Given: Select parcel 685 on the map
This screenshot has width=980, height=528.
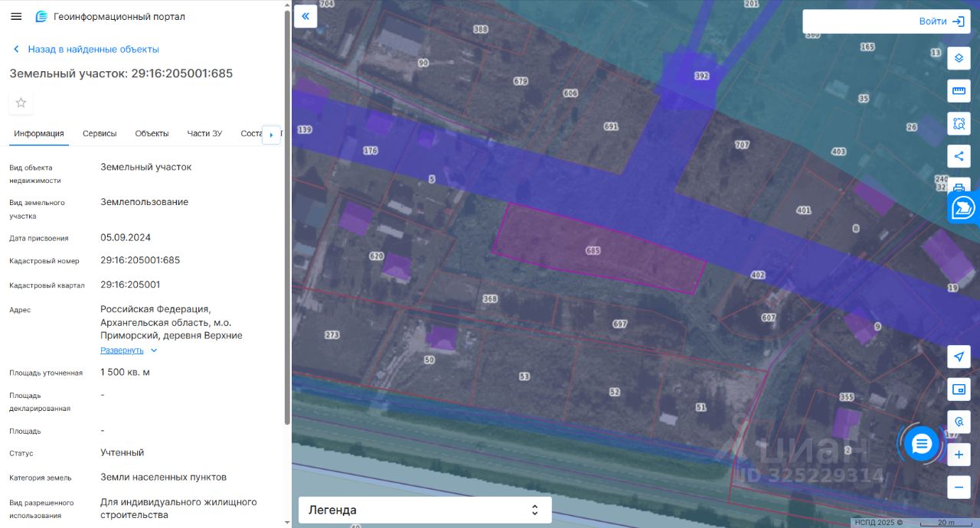Looking at the screenshot, I should [x=597, y=250].
